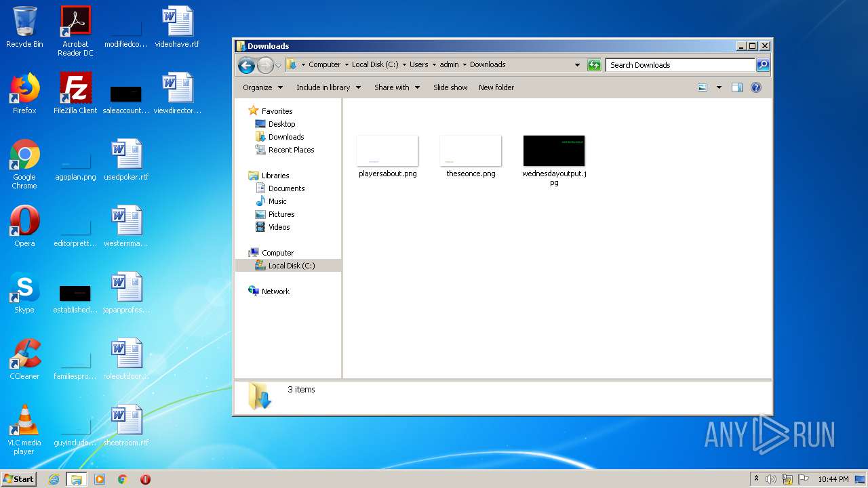Viewport: 868px width, 488px height.
Task: Open Google Chrome desktop shortcut
Action: point(24,165)
